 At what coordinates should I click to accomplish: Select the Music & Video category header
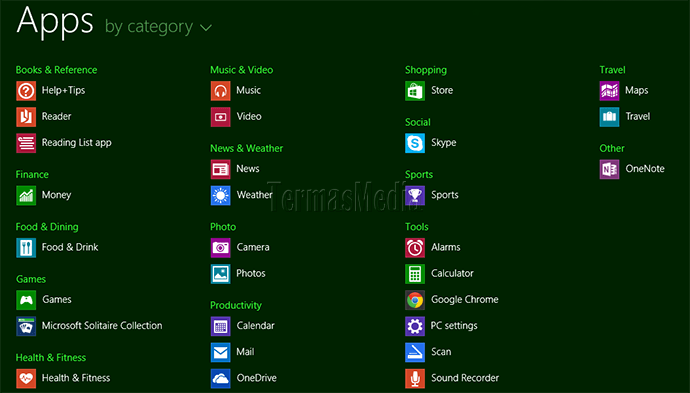point(242,70)
